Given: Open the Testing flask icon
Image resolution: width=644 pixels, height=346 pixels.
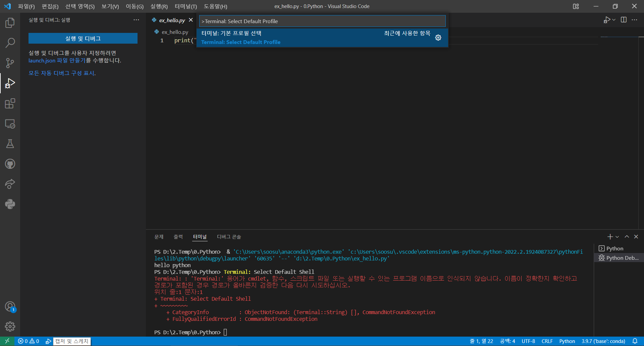Looking at the screenshot, I should [x=10, y=144].
